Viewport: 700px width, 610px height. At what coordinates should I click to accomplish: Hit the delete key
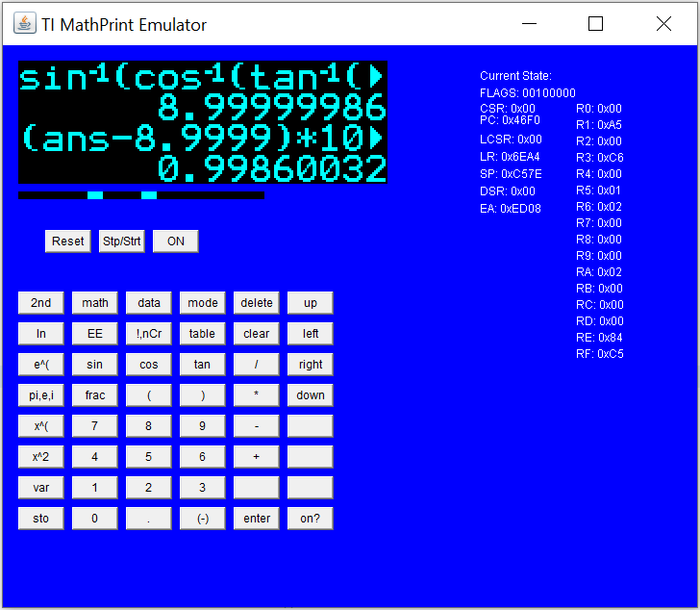coord(256,303)
